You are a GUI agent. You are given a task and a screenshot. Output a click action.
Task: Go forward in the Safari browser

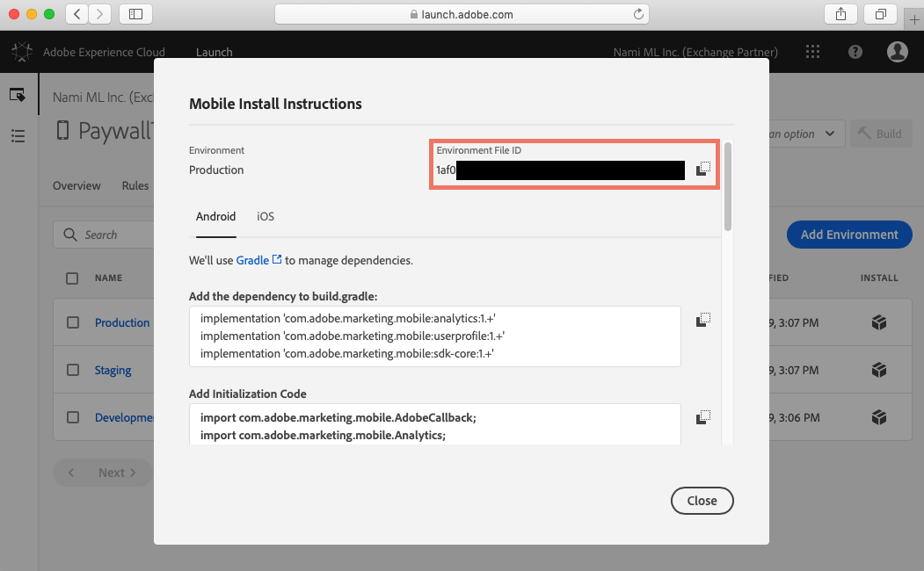[x=99, y=14]
